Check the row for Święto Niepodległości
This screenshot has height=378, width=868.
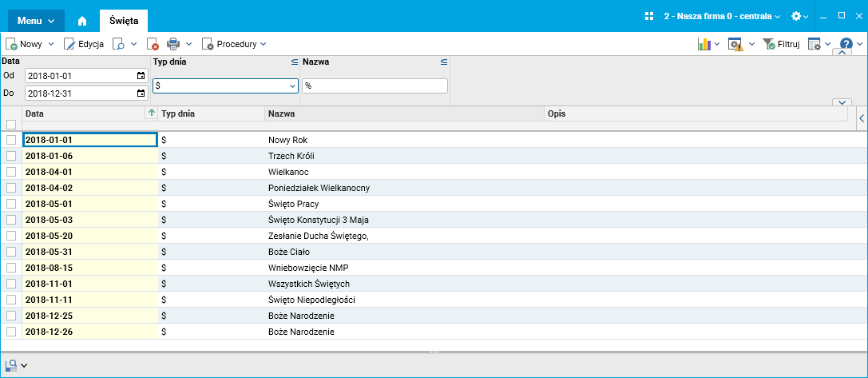(11, 300)
